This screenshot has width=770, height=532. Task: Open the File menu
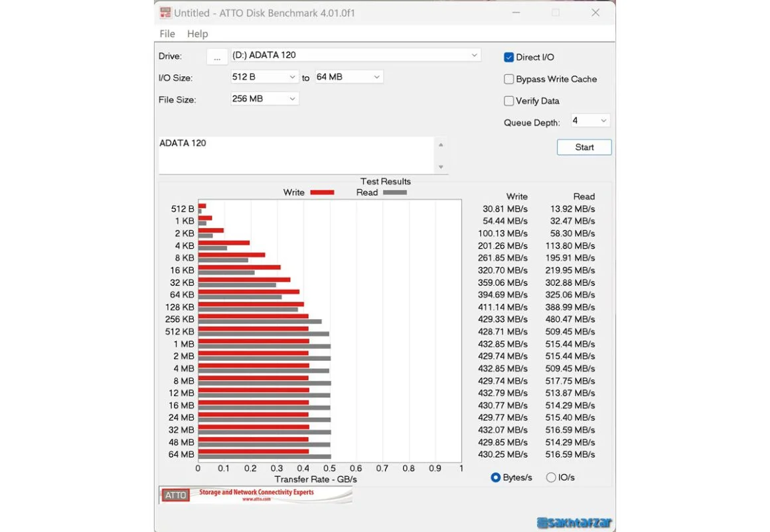point(167,34)
